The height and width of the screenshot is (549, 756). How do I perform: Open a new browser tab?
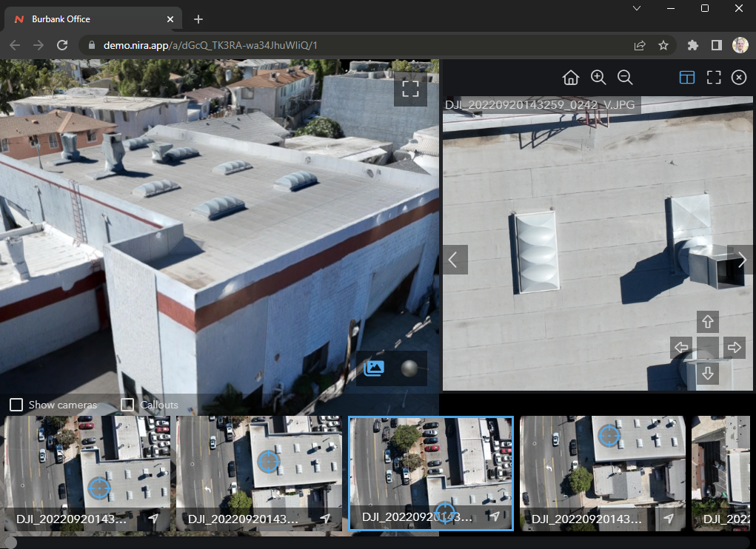(x=198, y=19)
